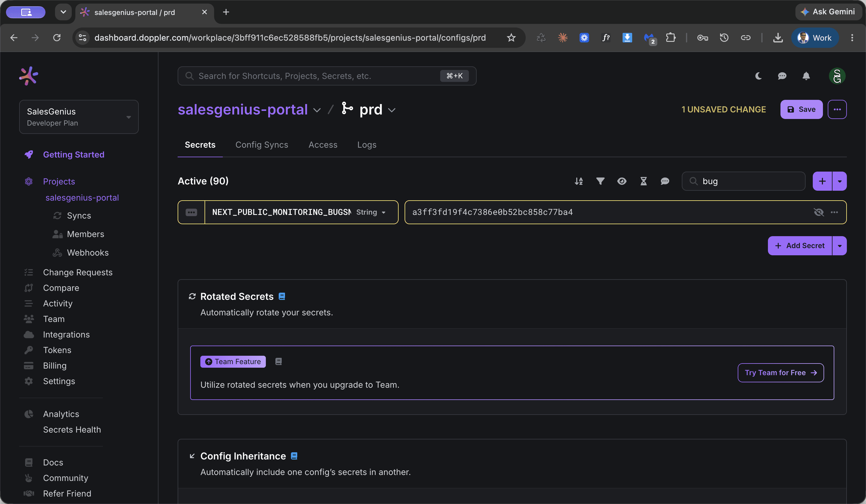Click the Doppler logo in sidebar
Viewport: 866px width, 504px height.
(x=28, y=76)
